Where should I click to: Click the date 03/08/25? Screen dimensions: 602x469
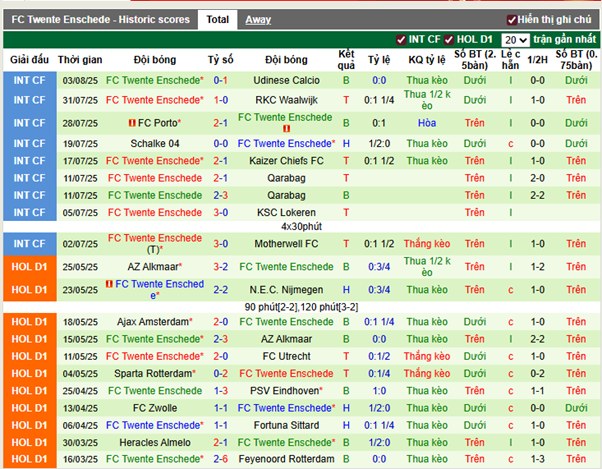[x=80, y=81]
